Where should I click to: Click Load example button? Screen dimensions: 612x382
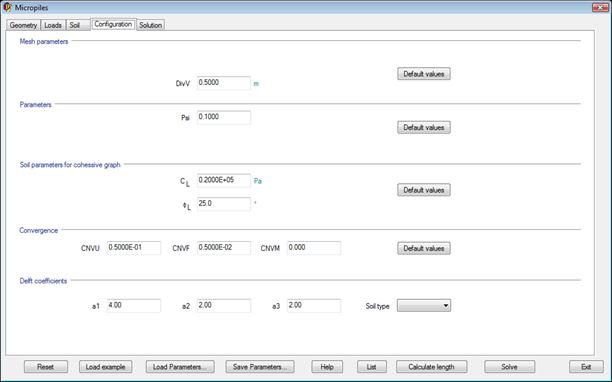tap(105, 367)
